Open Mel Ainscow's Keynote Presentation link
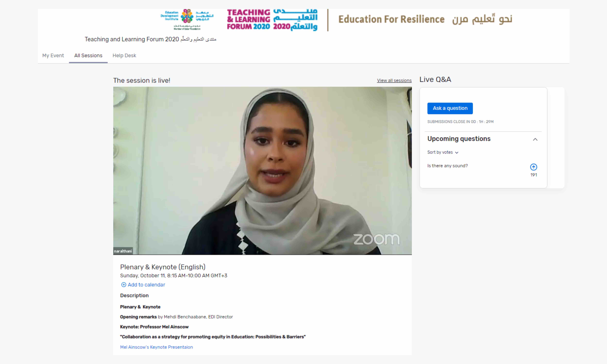Image resolution: width=607 pixels, height=364 pixels. click(156, 347)
